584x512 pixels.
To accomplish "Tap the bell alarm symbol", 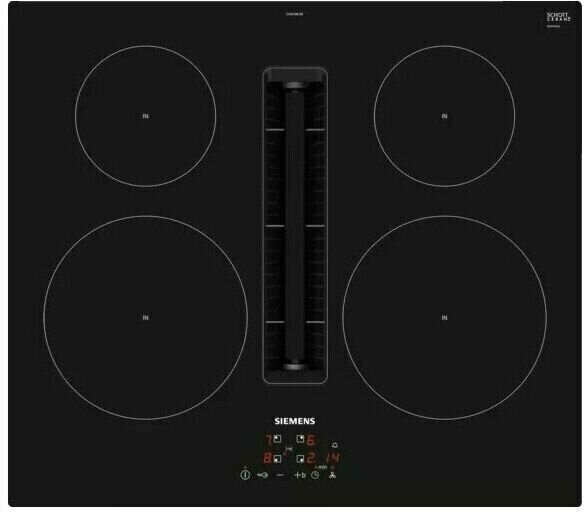I will [335, 445].
